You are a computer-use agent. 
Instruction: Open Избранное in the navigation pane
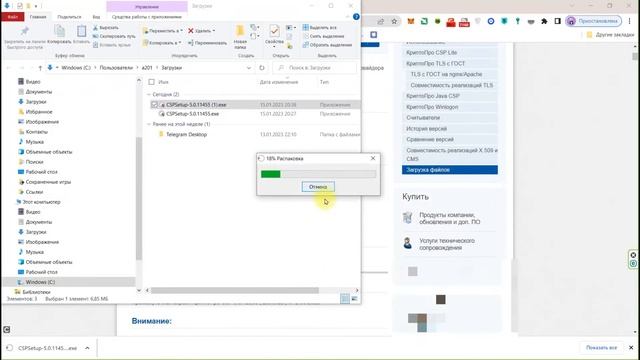pyautogui.click(x=39, y=112)
